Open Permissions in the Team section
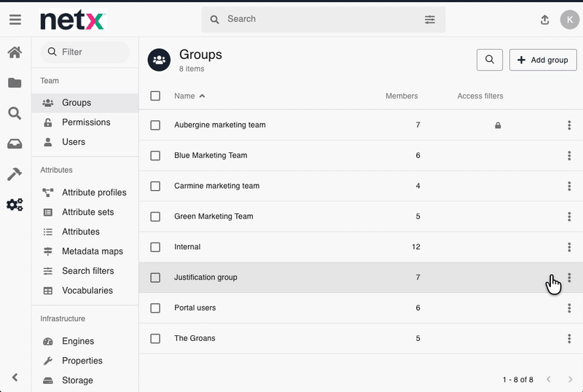 tap(86, 122)
